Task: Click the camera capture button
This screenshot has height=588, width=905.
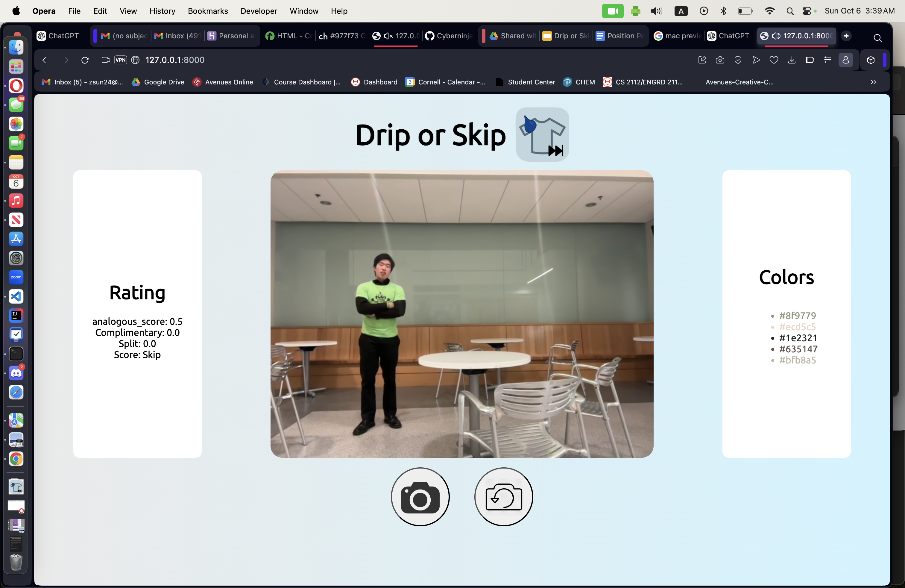Action: pyautogui.click(x=420, y=497)
